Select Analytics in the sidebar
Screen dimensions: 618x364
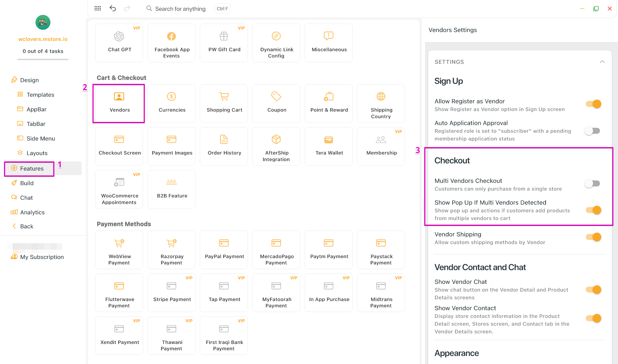32,212
